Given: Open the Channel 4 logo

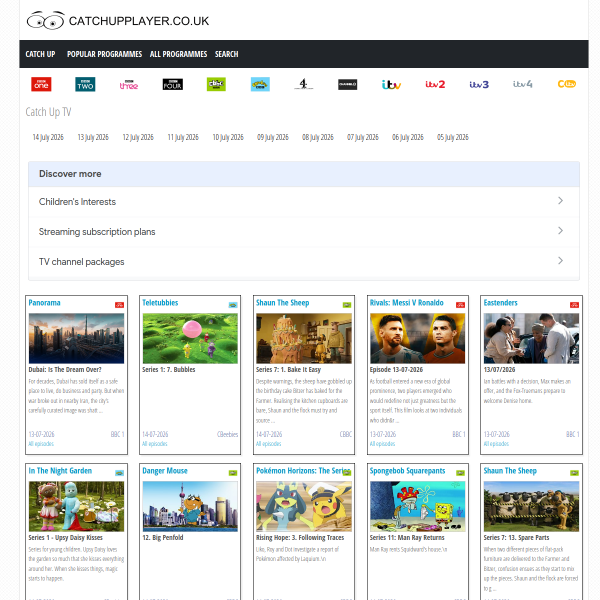Looking at the screenshot, I should point(303,84).
